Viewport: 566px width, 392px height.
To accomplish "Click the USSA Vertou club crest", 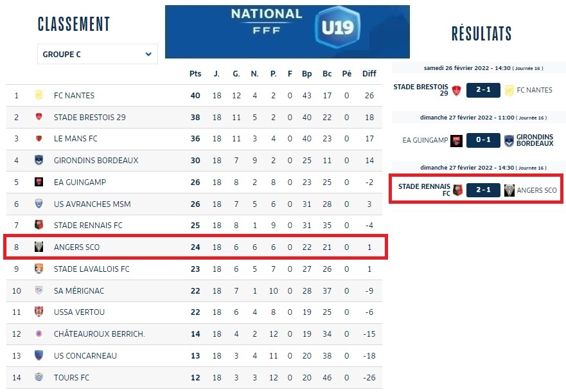I will [39, 312].
